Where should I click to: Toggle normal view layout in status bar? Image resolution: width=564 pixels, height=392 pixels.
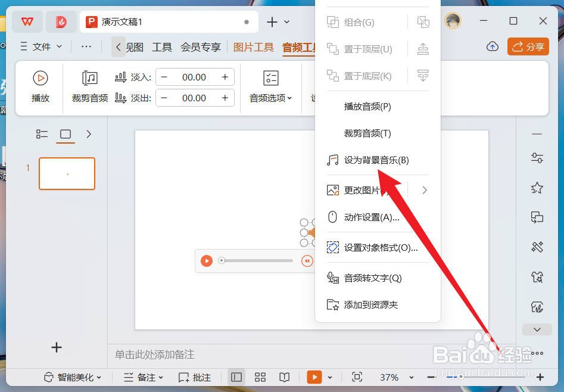pos(236,377)
